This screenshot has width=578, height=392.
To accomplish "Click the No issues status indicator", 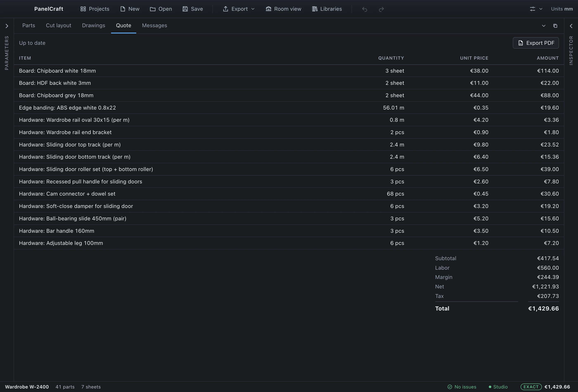I will click(462, 387).
